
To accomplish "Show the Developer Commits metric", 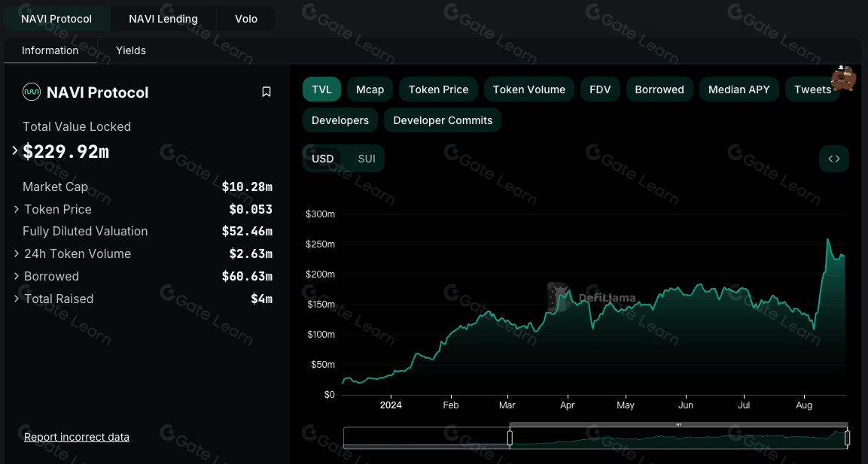I will coord(443,120).
